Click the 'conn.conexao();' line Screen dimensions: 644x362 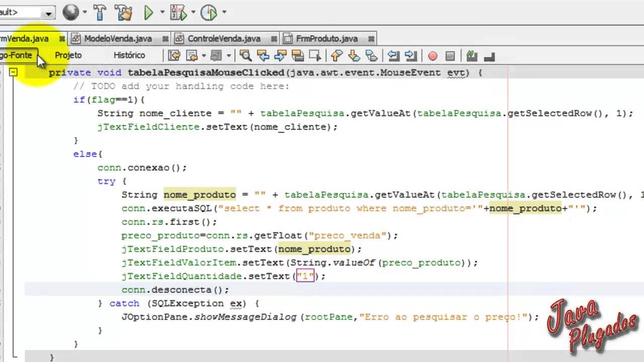click(x=142, y=167)
